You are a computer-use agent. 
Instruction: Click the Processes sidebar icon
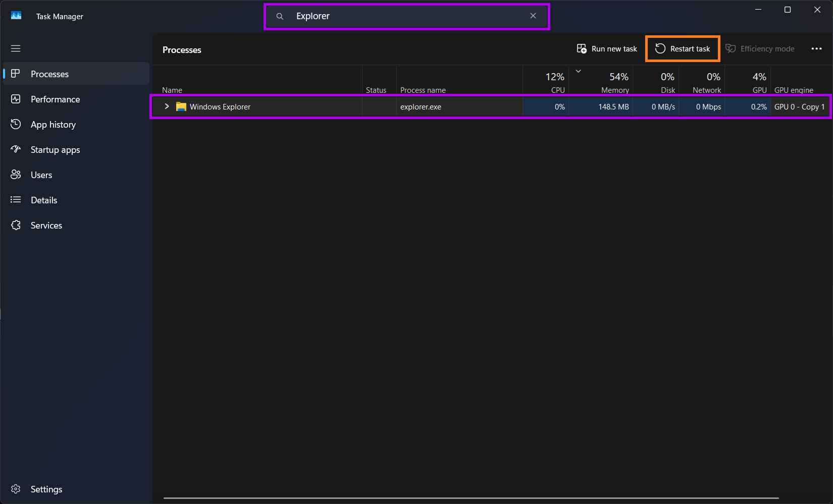coord(16,74)
